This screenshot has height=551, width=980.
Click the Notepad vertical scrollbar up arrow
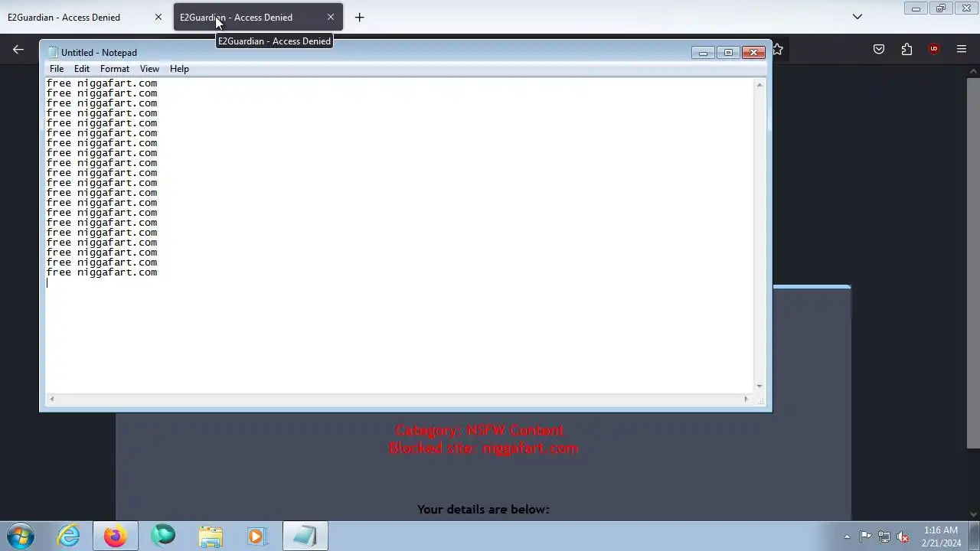(x=759, y=84)
